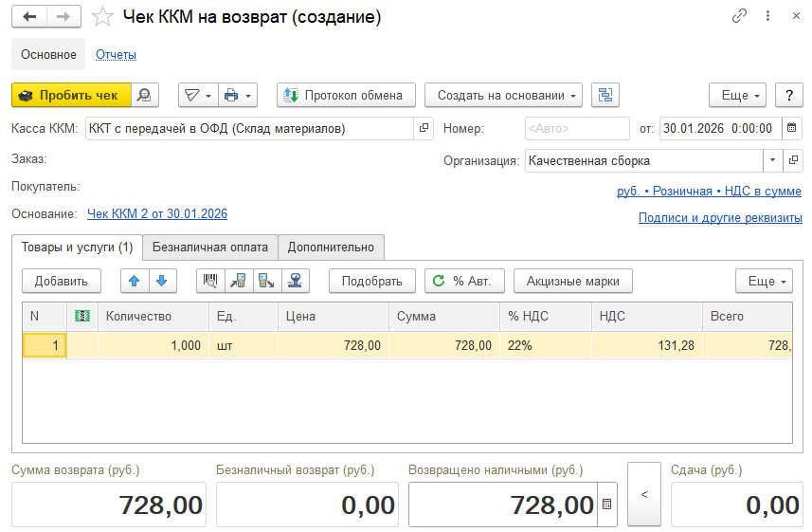Click the back navigation arrow
Screen dimensions: 812x532
(x=29, y=17)
